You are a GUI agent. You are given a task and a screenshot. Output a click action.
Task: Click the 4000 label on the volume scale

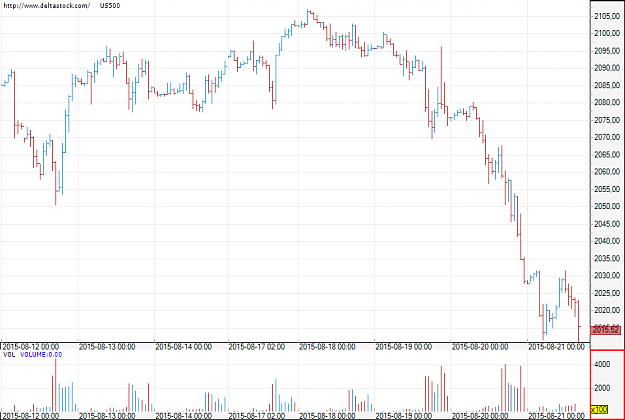pos(602,364)
